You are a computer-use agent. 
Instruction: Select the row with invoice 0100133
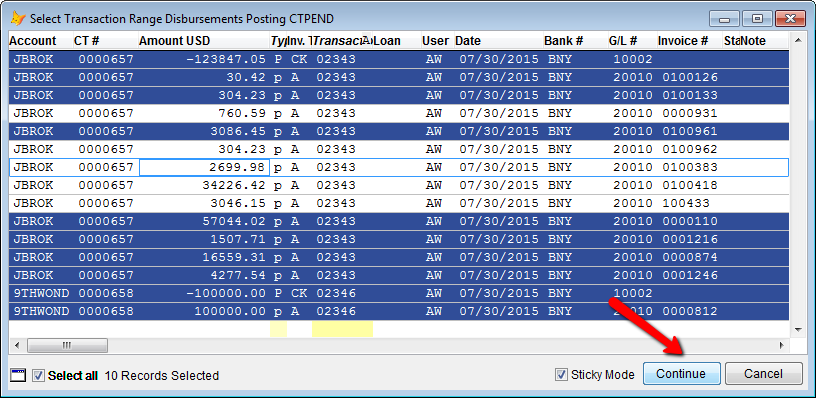(399, 95)
